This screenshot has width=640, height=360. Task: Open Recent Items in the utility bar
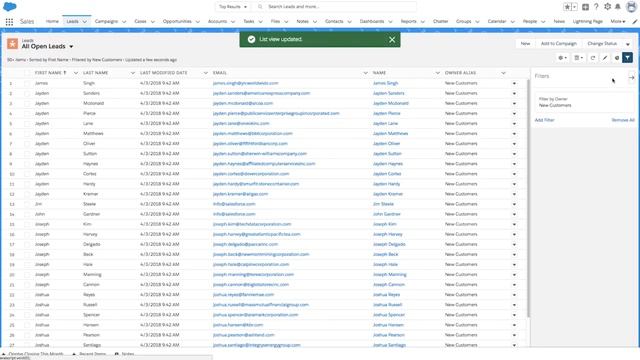coord(89,354)
